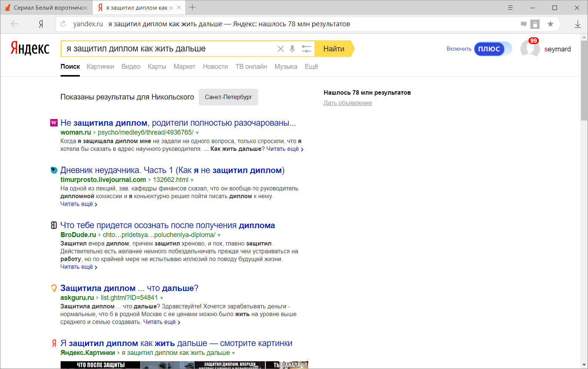The height and width of the screenshot is (369, 588).
Task: Toggle the Плюс switch on
Action: [493, 49]
